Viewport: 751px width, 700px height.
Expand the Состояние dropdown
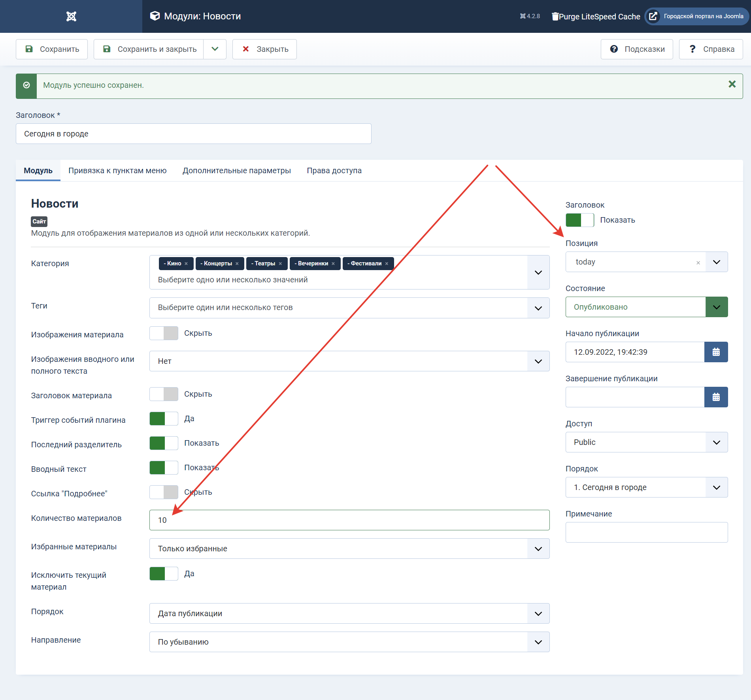tap(716, 307)
